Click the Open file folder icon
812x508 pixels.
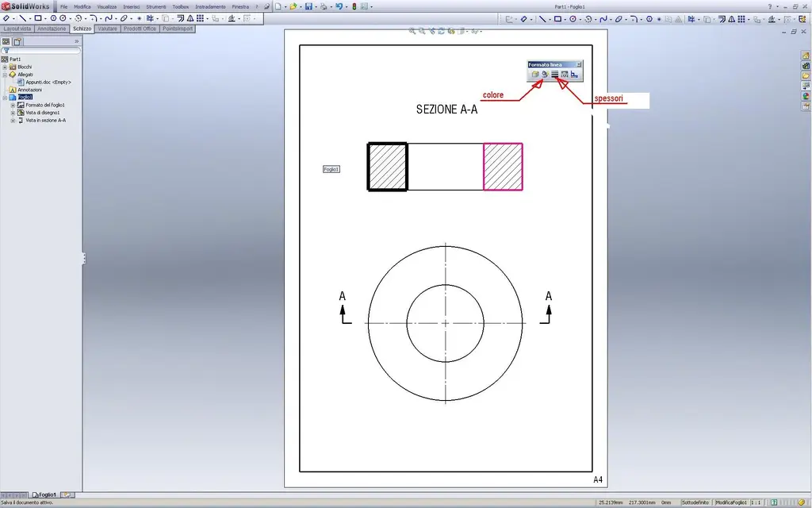293,6
